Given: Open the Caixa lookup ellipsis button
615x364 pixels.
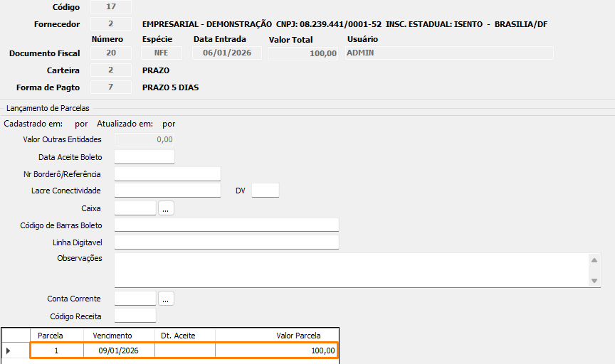Looking at the screenshot, I should tap(166, 208).
